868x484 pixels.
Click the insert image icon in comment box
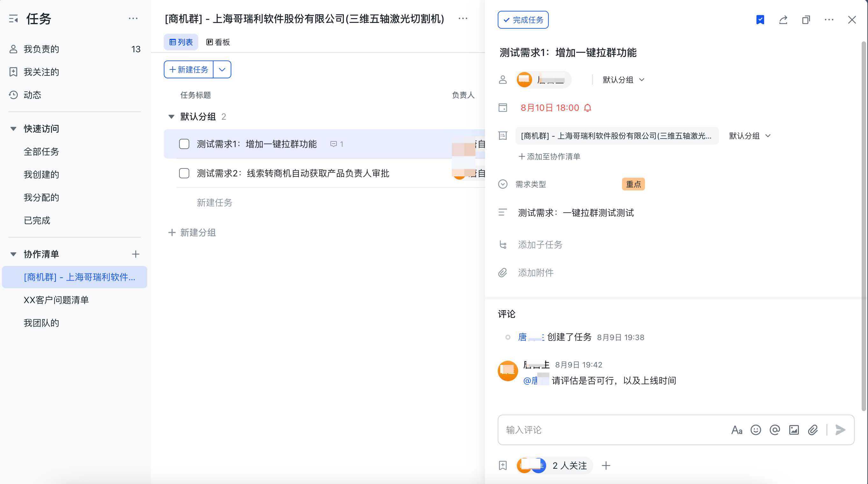pyautogui.click(x=794, y=430)
